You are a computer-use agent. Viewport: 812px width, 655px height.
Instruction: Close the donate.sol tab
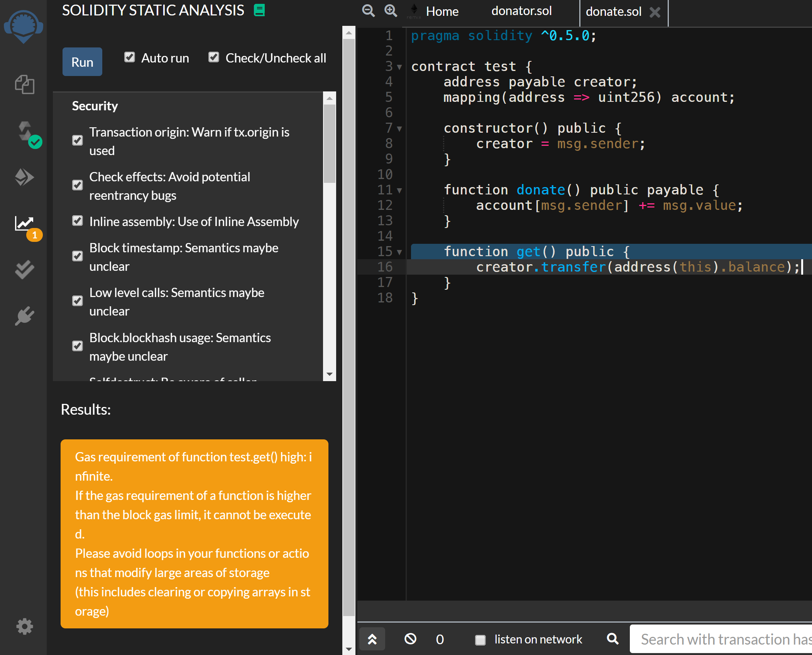coord(655,12)
